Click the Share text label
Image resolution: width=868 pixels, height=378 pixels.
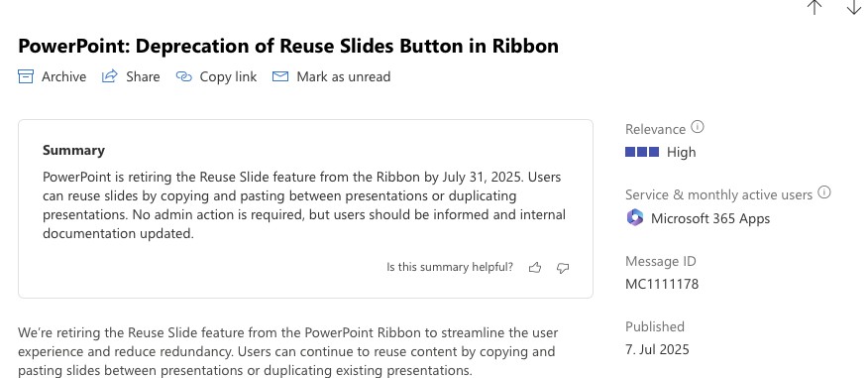[143, 76]
